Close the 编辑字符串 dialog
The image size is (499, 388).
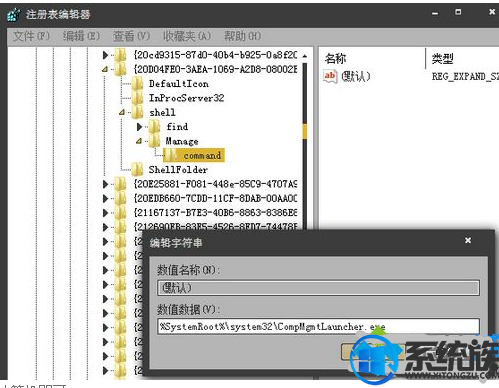[x=468, y=240]
